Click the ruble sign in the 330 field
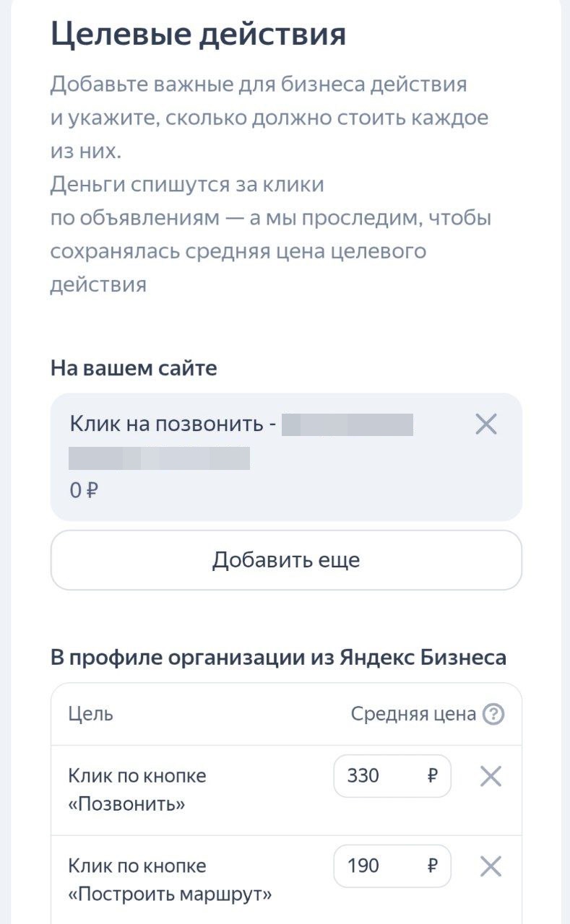This screenshot has height=924, width=570. pyautogui.click(x=433, y=776)
